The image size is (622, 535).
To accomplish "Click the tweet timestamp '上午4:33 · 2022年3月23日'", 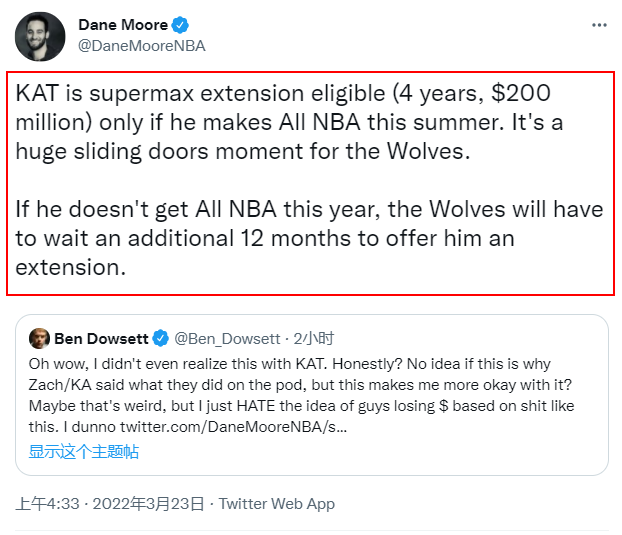I will pyautogui.click(x=110, y=504).
